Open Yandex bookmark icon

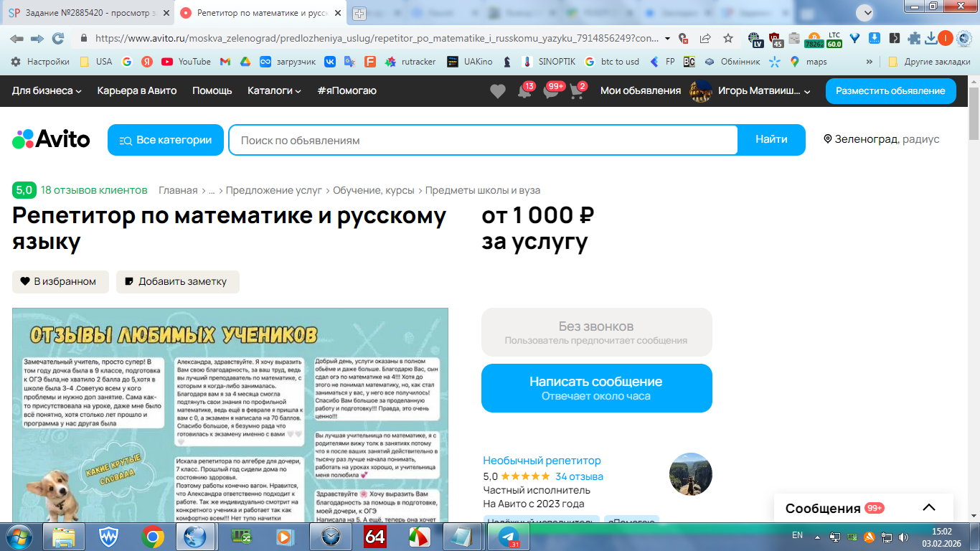coord(147,62)
